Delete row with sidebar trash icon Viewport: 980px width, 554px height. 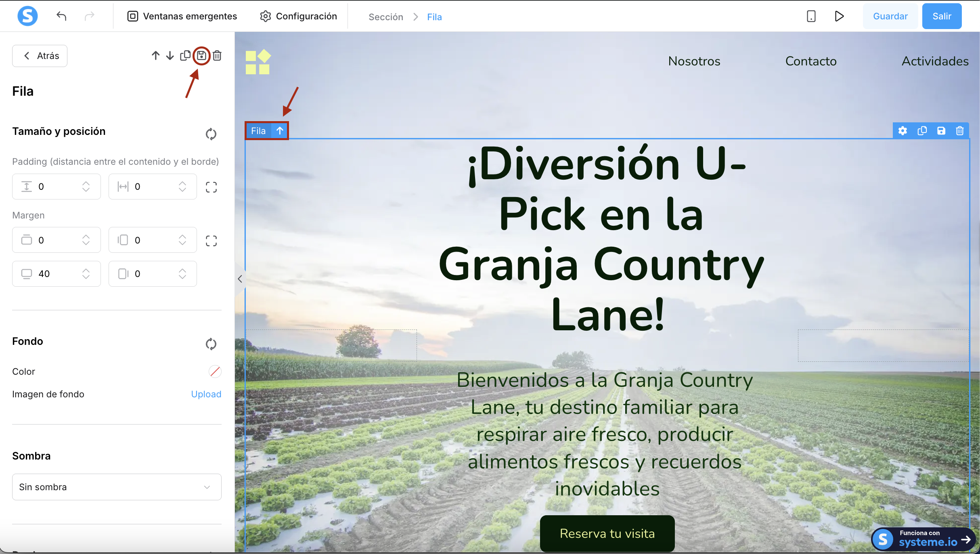pyautogui.click(x=217, y=56)
